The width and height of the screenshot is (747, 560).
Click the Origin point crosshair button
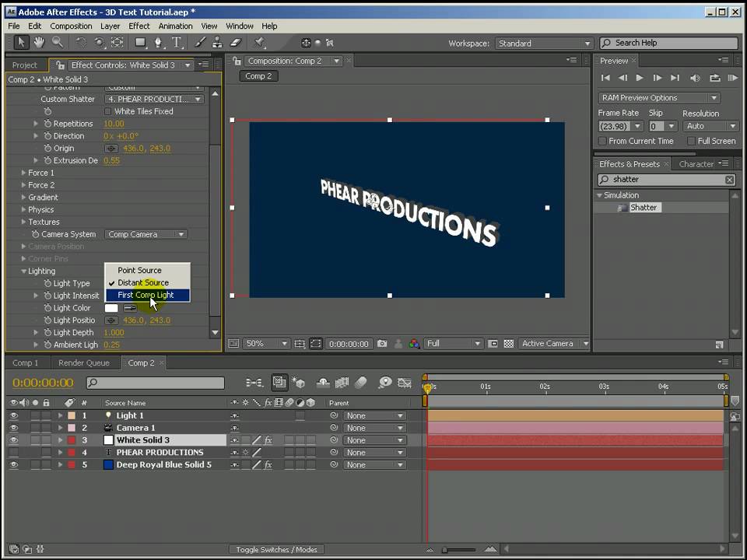click(x=111, y=148)
